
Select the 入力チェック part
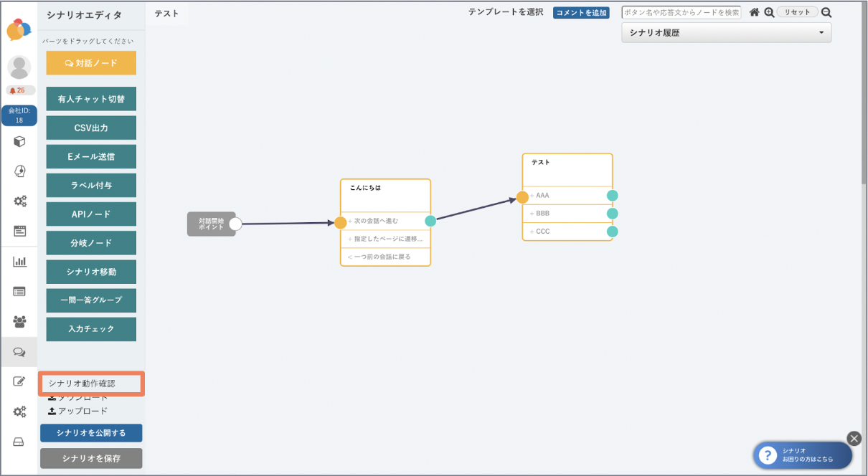[91, 329]
